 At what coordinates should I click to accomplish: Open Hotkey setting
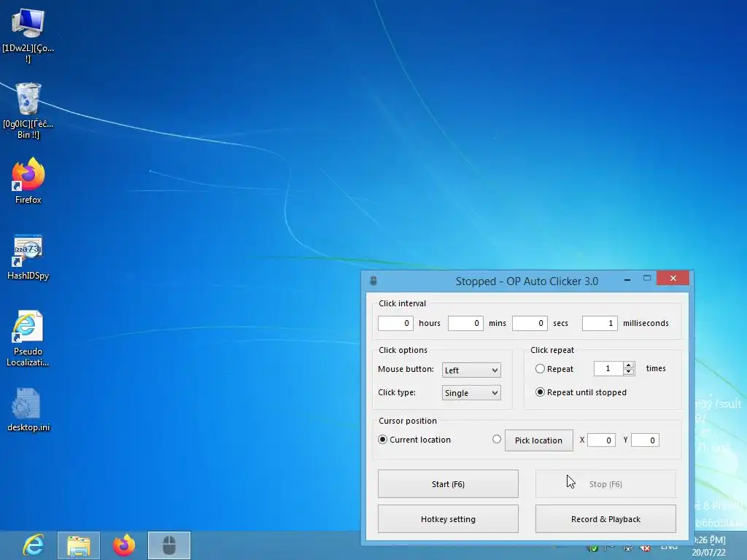pyautogui.click(x=448, y=519)
